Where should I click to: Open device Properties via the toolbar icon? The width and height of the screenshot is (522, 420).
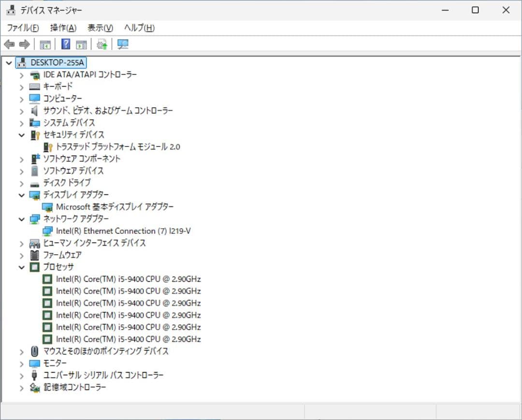click(x=81, y=44)
